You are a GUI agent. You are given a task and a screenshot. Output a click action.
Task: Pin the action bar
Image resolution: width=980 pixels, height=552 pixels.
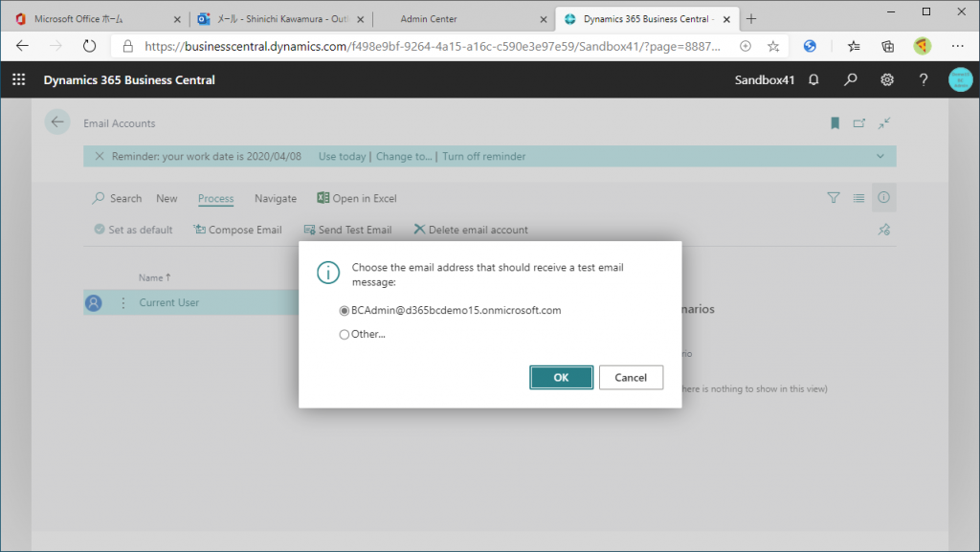pos(883,230)
